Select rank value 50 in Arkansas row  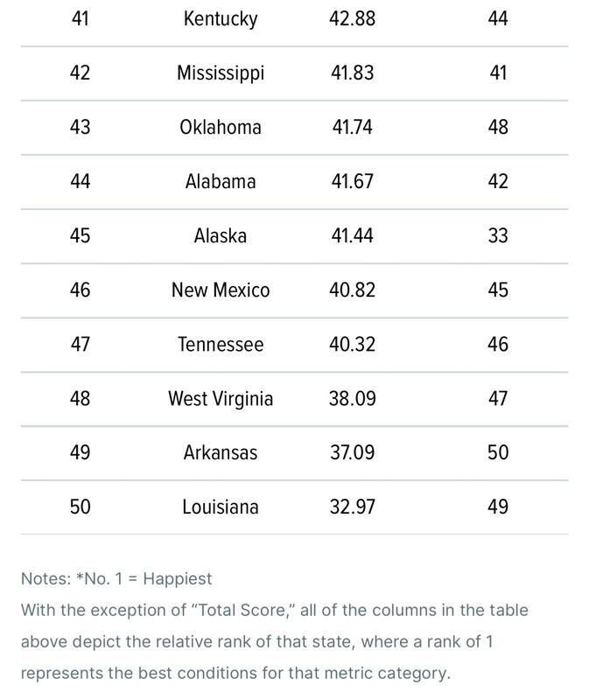pyautogui.click(x=498, y=452)
